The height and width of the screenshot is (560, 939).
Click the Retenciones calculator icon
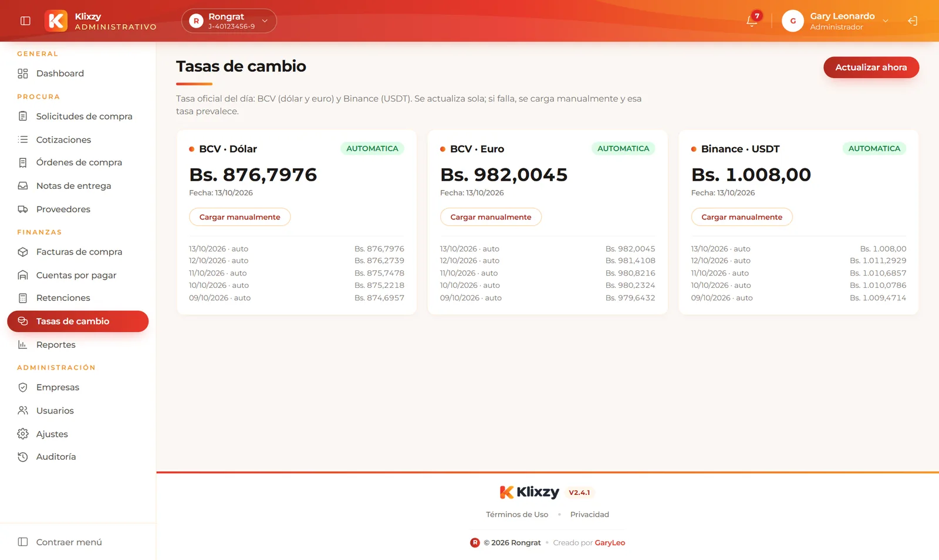23,298
